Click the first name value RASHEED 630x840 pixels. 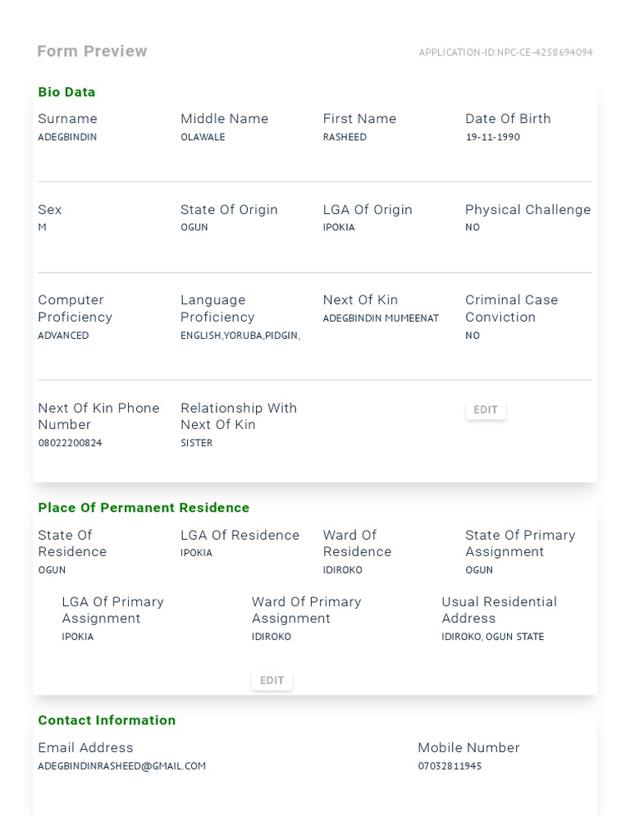tap(345, 137)
